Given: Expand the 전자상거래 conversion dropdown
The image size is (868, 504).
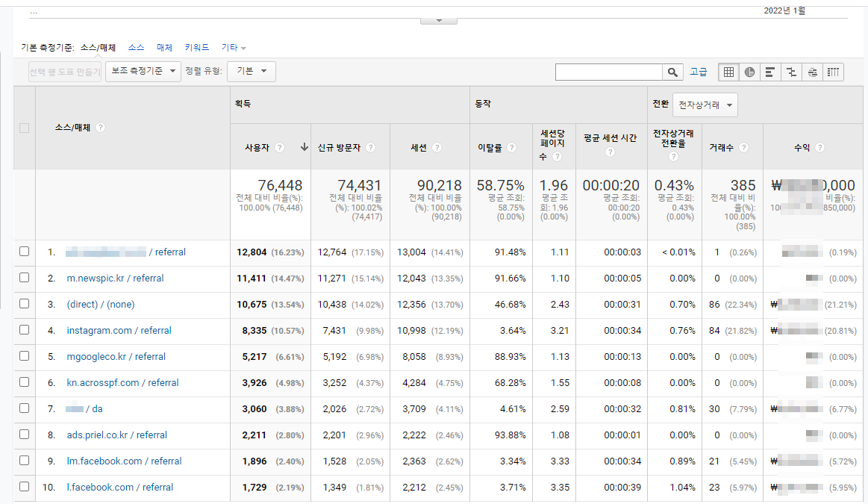Looking at the screenshot, I should 705,105.
